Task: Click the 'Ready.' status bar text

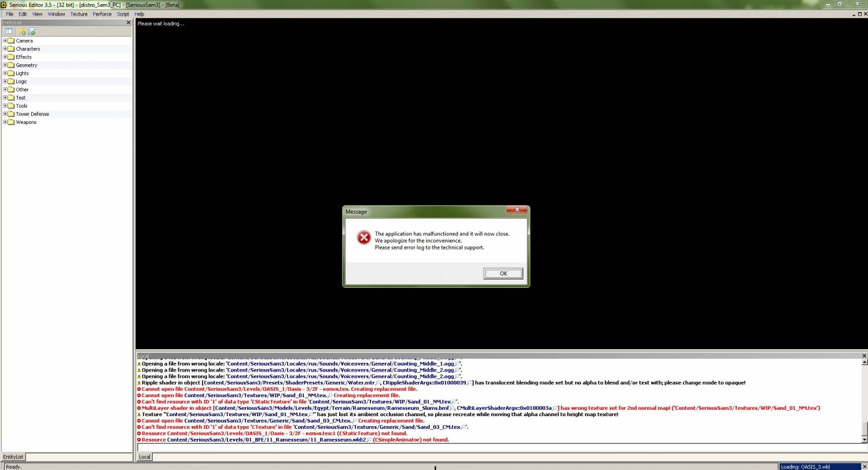Action: [13, 467]
